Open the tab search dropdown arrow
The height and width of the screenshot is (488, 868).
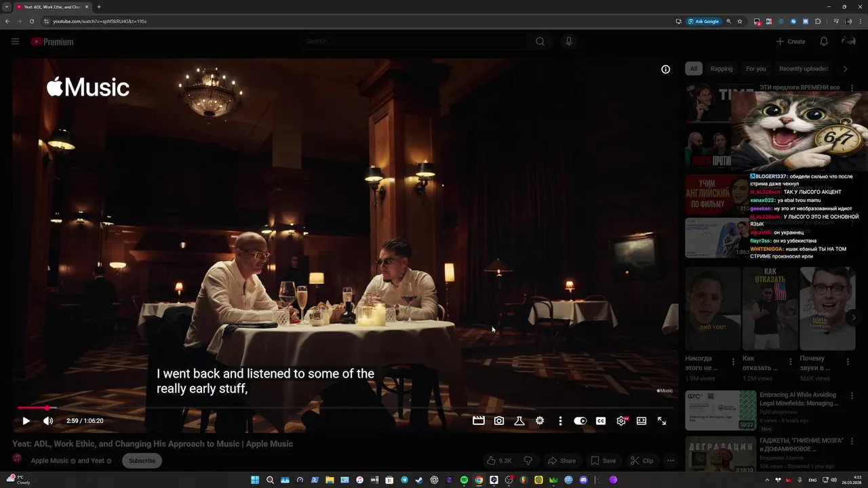pyautogui.click(x=7, y=7)
